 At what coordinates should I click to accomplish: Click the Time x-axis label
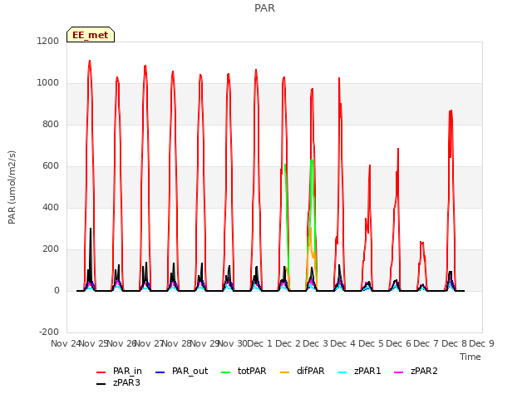click(x=470, y=357)
